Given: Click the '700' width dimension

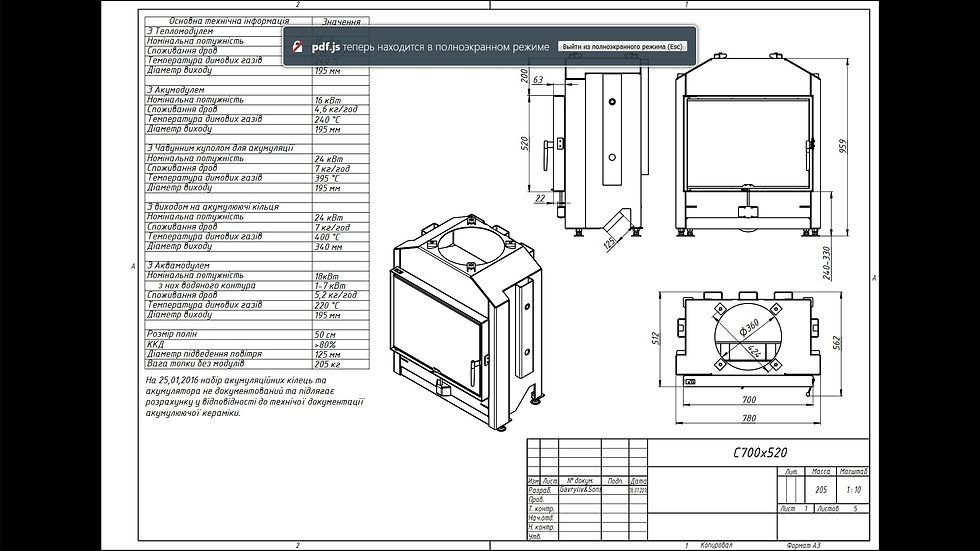Looking at the screenshot, I should point(749,399).
